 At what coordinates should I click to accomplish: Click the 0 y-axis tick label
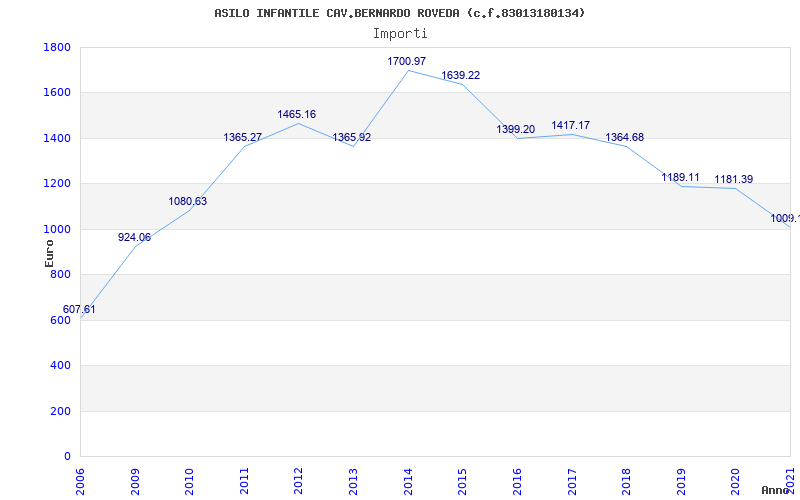pos(67,457)
